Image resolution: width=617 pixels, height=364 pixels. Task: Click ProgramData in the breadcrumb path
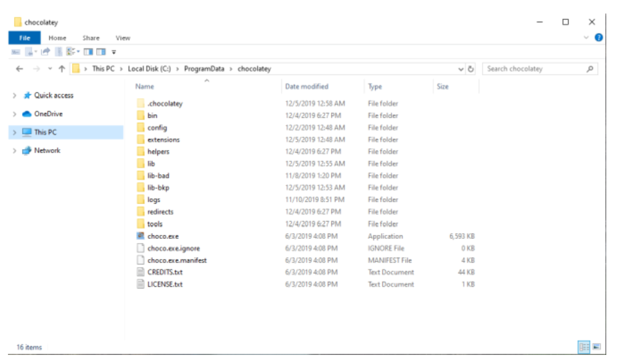204,69
